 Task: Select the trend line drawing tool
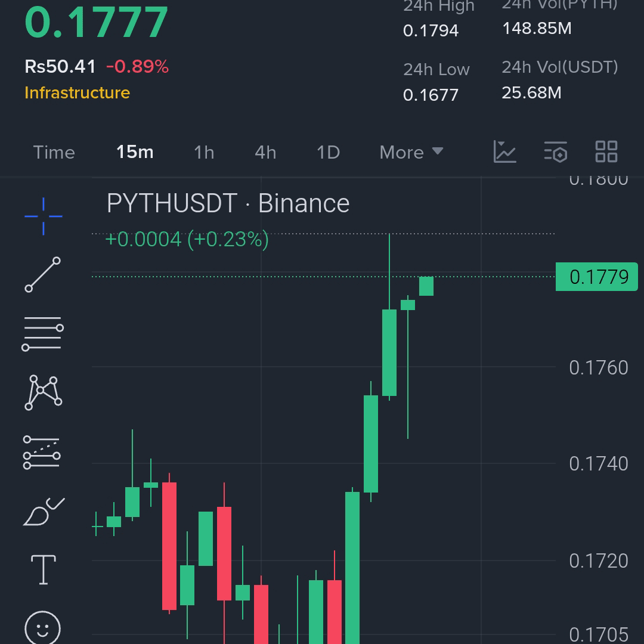(x=43, y=274)
